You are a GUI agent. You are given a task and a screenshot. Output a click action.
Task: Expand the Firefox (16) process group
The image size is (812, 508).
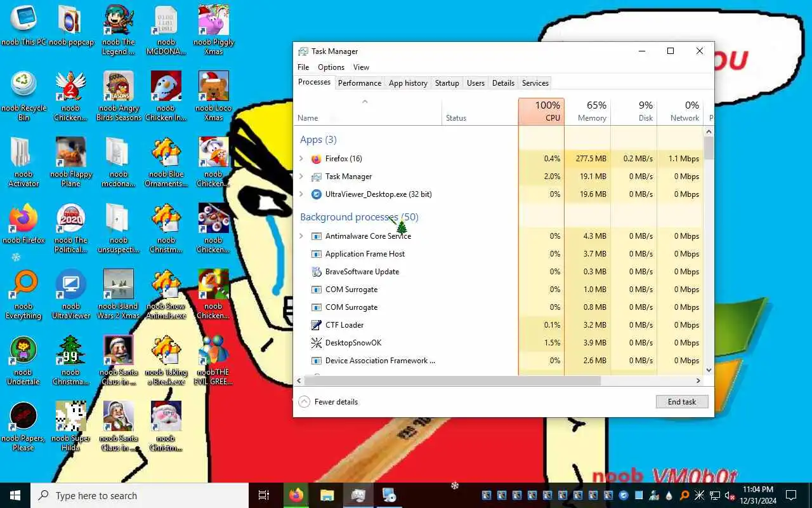pyautogui.click(x=301, y=159)
